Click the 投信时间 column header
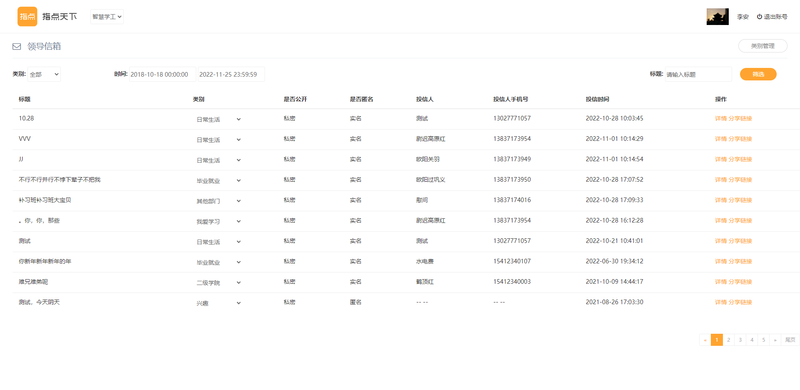This screenshot has height=390, width=800. [597, 99]
